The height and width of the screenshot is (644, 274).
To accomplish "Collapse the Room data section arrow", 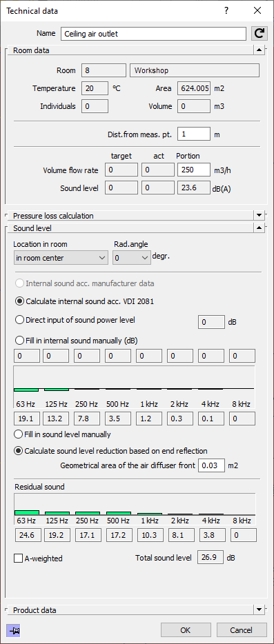I will click(259, 50).
